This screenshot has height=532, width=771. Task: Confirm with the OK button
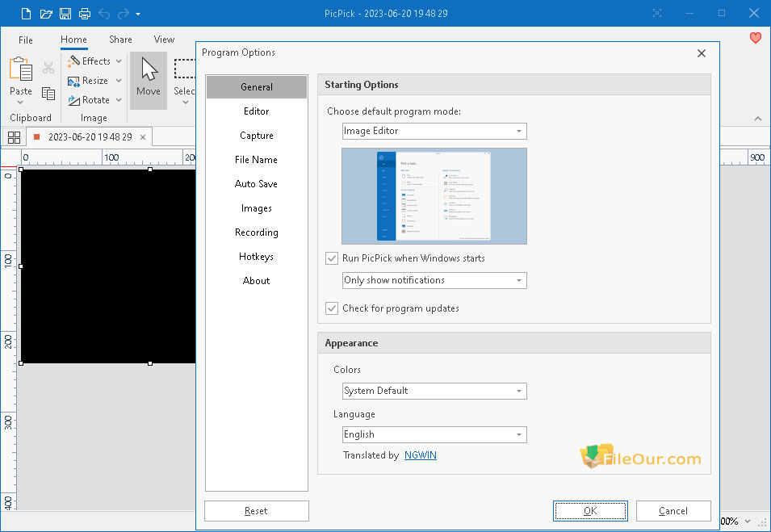[590, 511]
